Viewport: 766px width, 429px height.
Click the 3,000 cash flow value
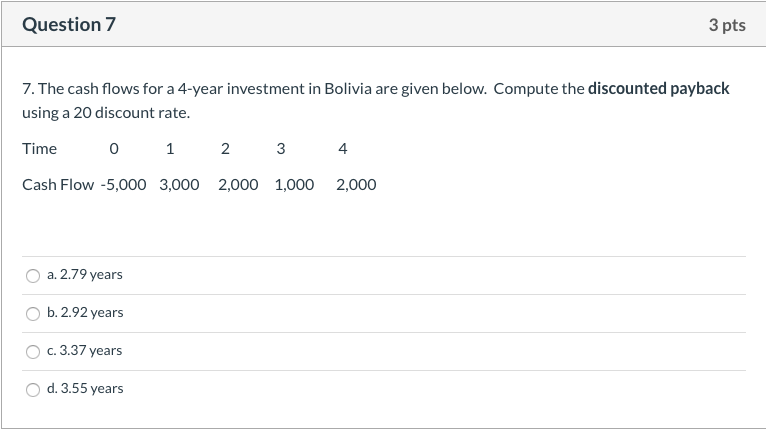179,185
